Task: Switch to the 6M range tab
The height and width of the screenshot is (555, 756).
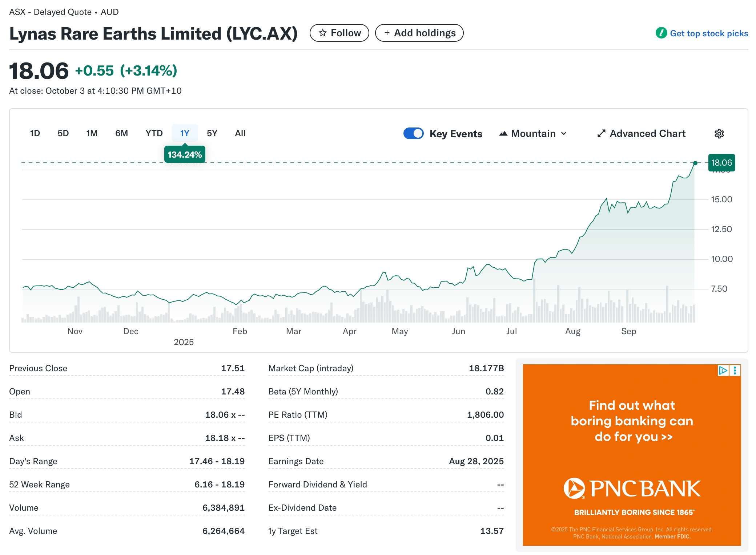Action: point(121,133)
